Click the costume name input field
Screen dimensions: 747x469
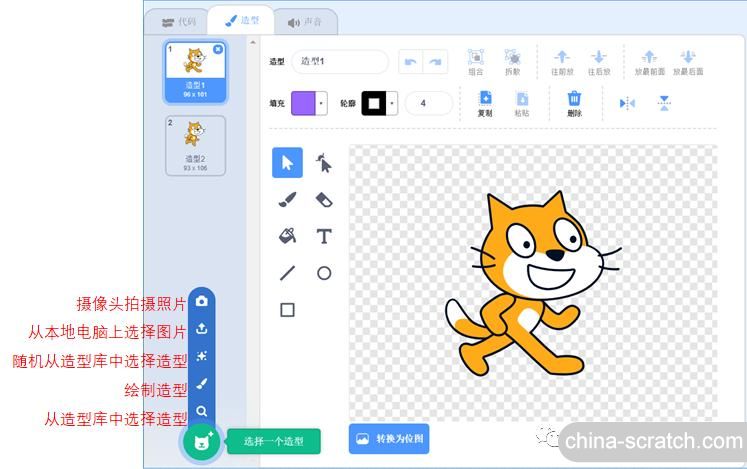tap(340, 62)
